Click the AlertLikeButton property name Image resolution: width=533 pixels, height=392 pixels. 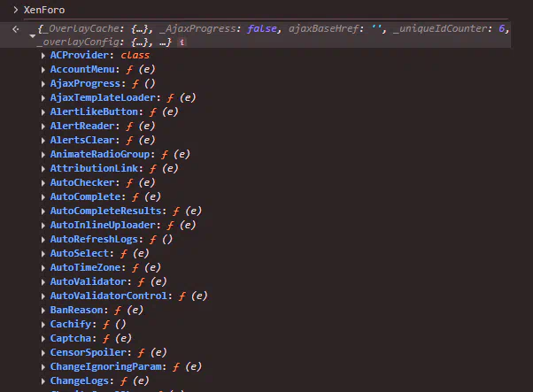94,111
